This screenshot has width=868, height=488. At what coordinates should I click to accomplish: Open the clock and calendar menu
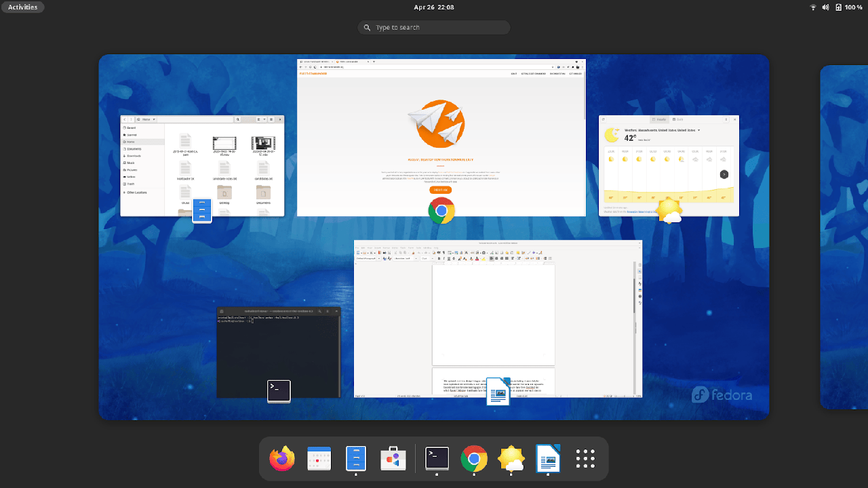(434, 7)
